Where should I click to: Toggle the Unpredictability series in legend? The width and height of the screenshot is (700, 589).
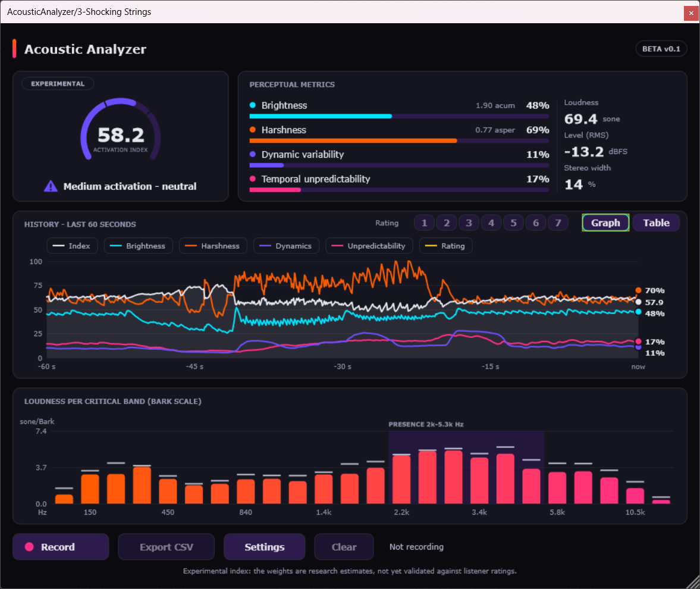(x=369, y=246)
